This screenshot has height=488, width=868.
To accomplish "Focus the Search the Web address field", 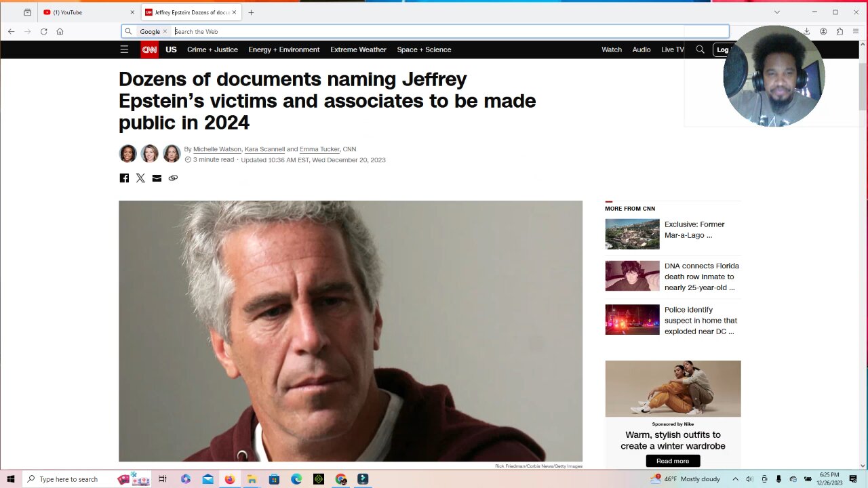I will coord(448,31).
